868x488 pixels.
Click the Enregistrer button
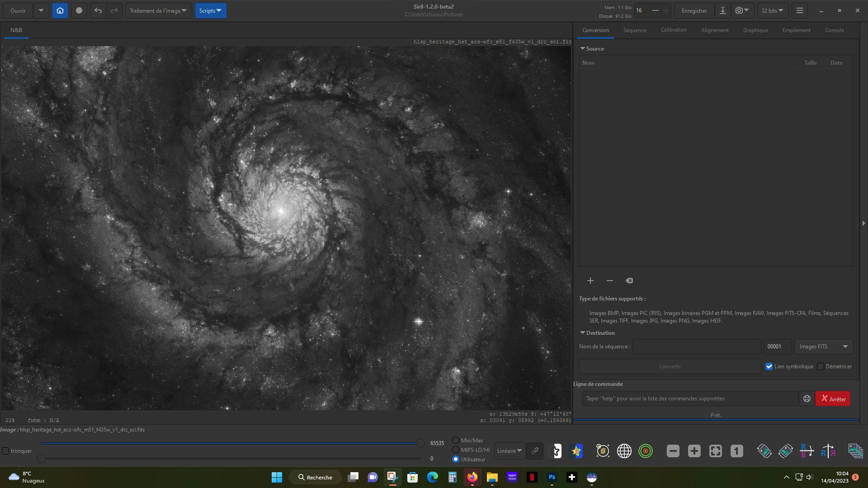pos(694,10)
